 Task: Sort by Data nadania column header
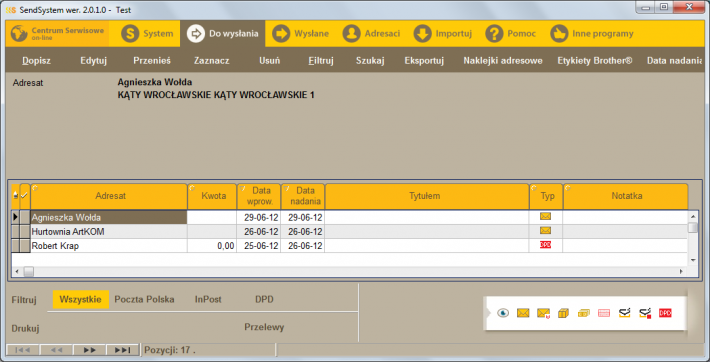pos(303,196)
